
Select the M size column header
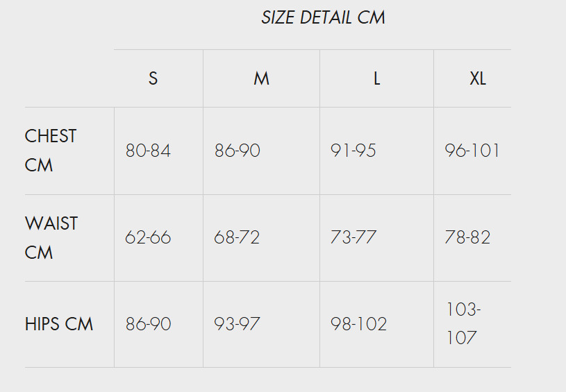pyautogui.click(x=261, y=78)
